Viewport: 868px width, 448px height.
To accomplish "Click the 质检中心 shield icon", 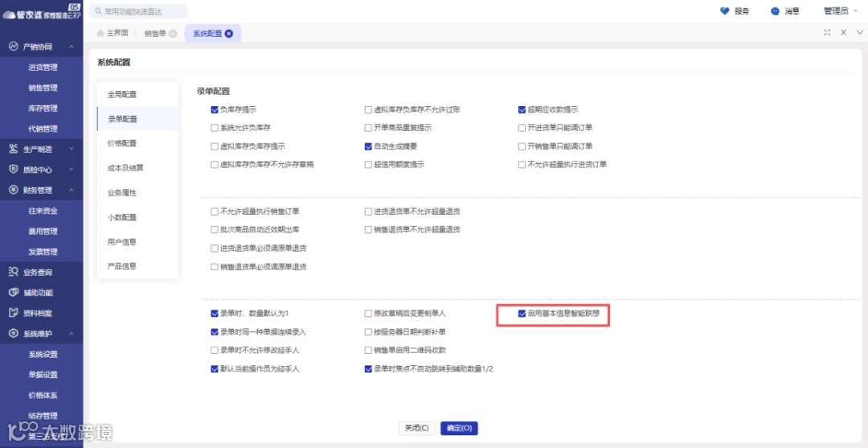I will pyautogui.click(x=14, y=170).
